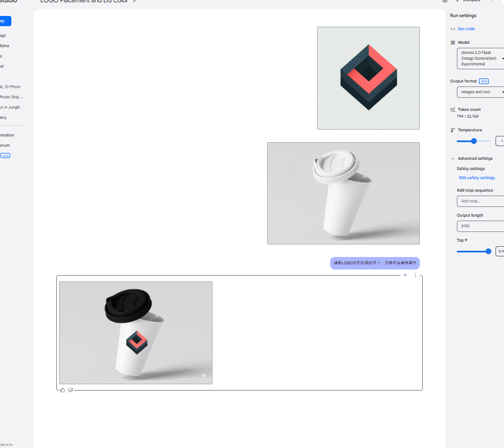Screen dimensions: 504x448
Task: Adjust the Temperature slider handle
Action: (474, 141)
